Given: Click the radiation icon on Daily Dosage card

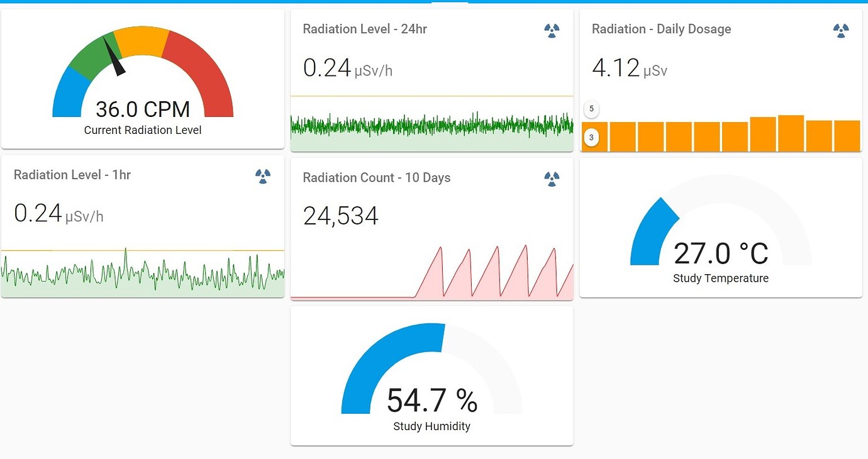Looking at the screenshot, I should [x=842, y=30].
